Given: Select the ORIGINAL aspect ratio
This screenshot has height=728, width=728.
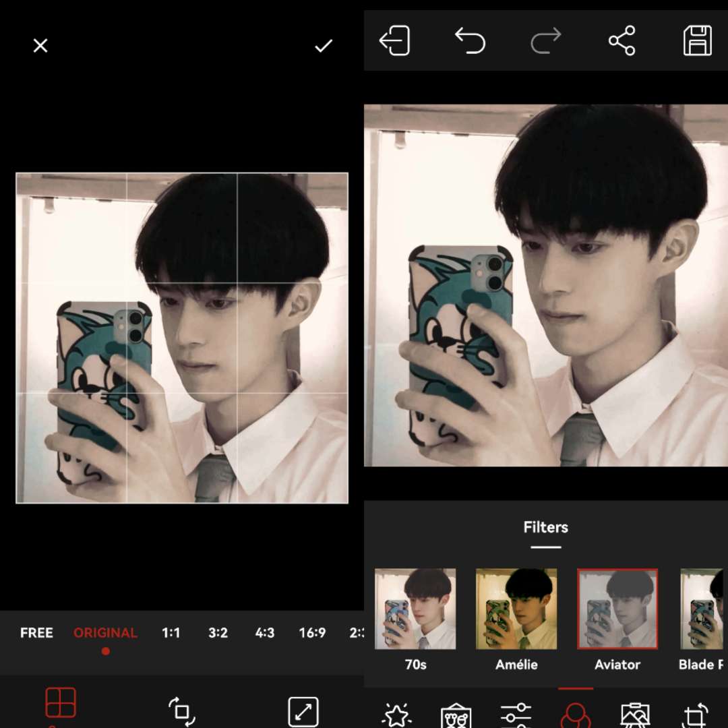Looking at the screenshot, I should point(105,633).
